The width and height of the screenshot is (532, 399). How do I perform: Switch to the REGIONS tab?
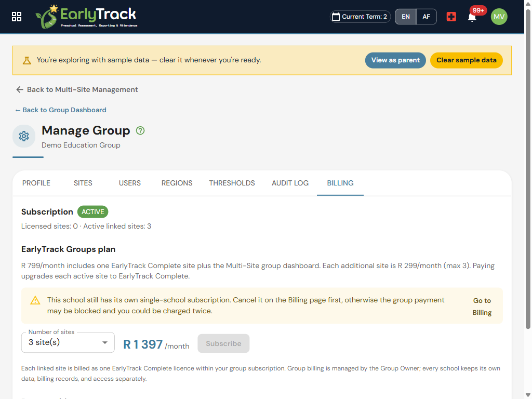click(177, 183)
